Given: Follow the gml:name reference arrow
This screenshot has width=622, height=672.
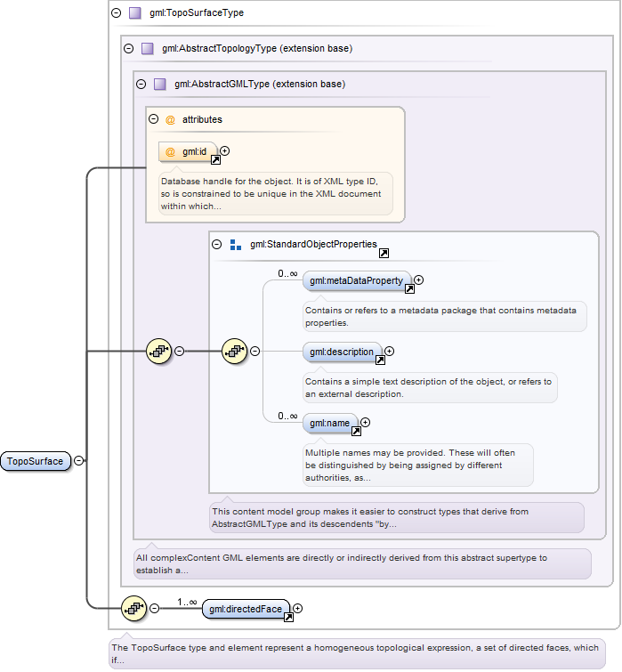Looking at the screenshot, I should 356,431.
